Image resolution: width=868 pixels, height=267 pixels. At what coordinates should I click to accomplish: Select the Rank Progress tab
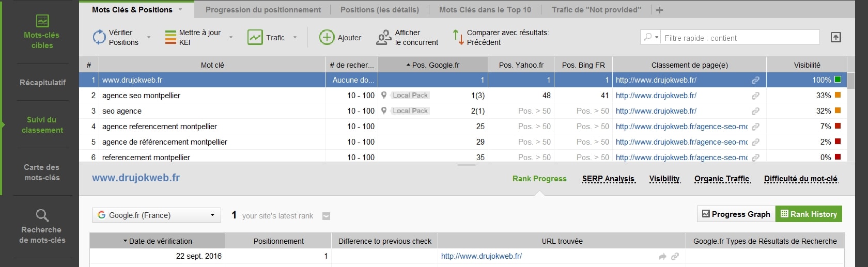tap(539, 179)
